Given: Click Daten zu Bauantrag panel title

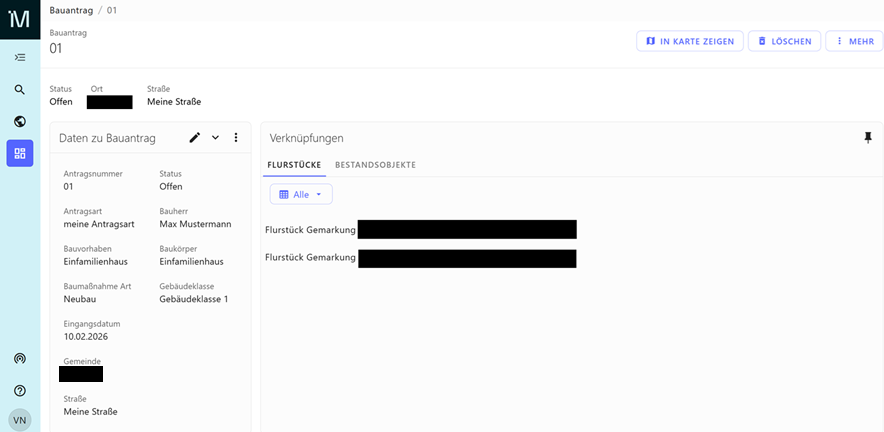Looking at the screenshot, I should point(107,138).
